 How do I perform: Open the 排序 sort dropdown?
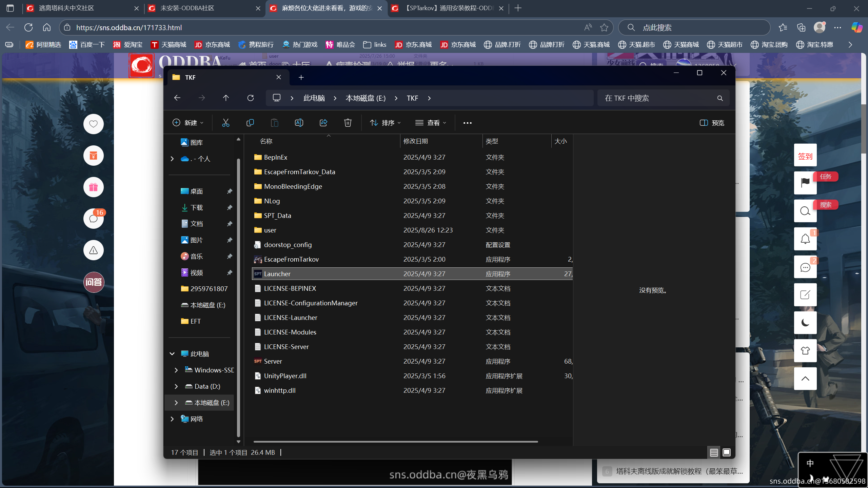(386, 123)
